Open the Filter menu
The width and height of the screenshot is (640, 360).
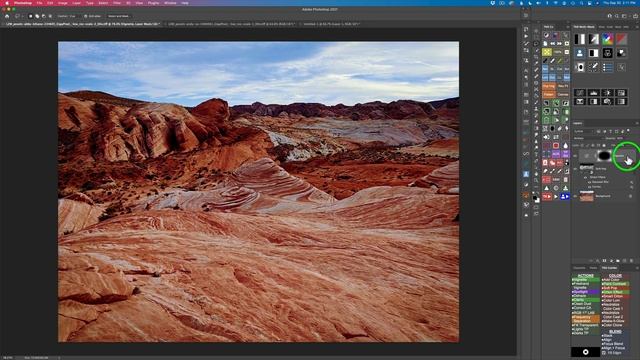click(x=117, y=3)
